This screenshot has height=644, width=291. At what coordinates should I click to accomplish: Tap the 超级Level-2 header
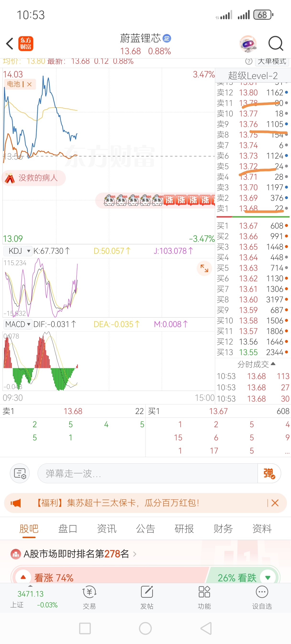click(x=253, y=75)
